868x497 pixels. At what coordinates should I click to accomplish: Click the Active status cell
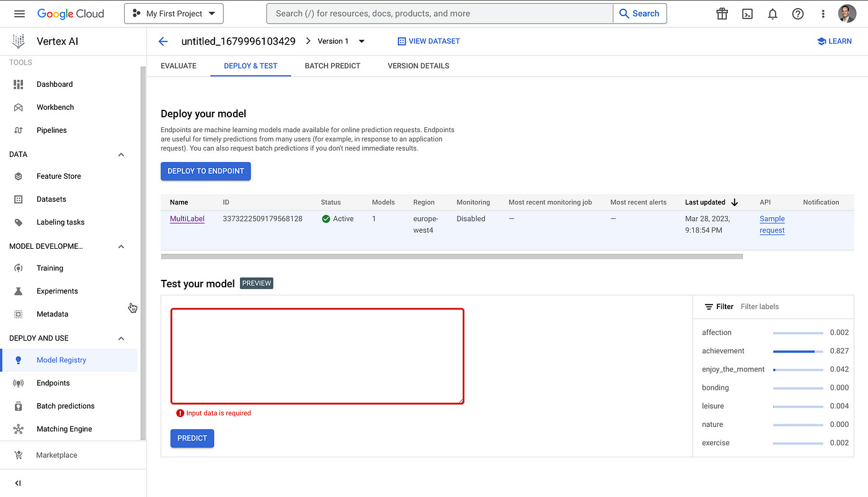[338, 219]
